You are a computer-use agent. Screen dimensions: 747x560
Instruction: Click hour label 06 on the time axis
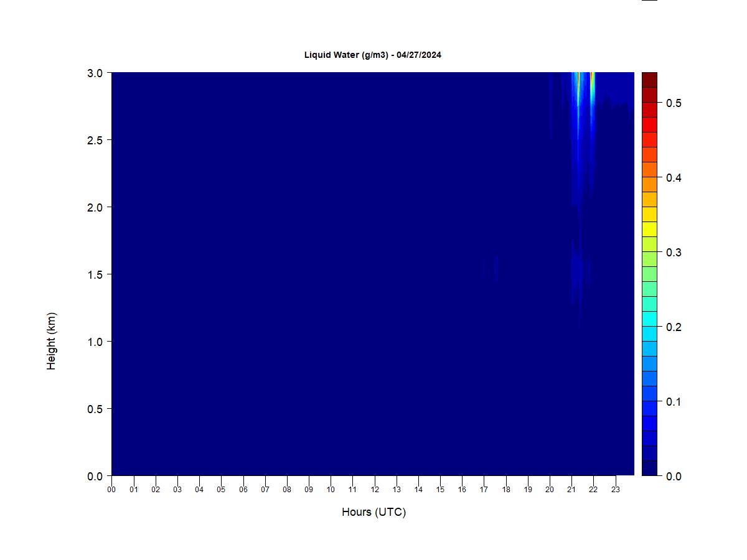[x=243, y=490]
